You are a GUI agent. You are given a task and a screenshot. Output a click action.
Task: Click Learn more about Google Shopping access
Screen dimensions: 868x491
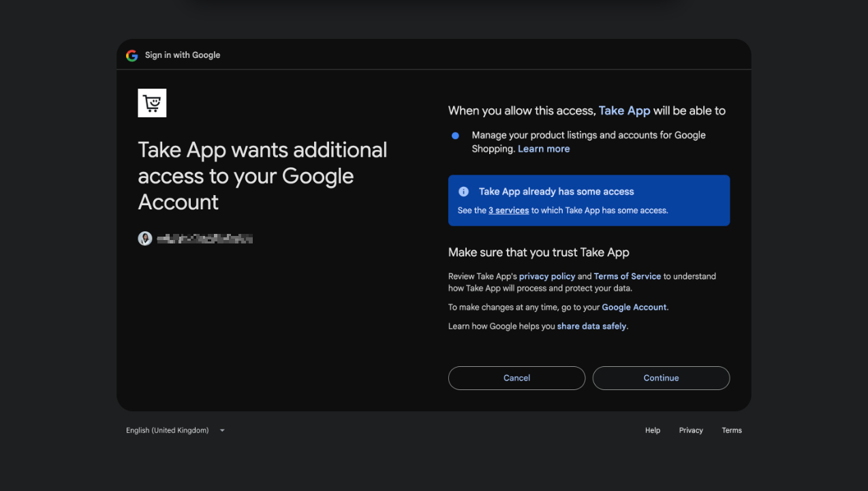click(x=544, y=149)
